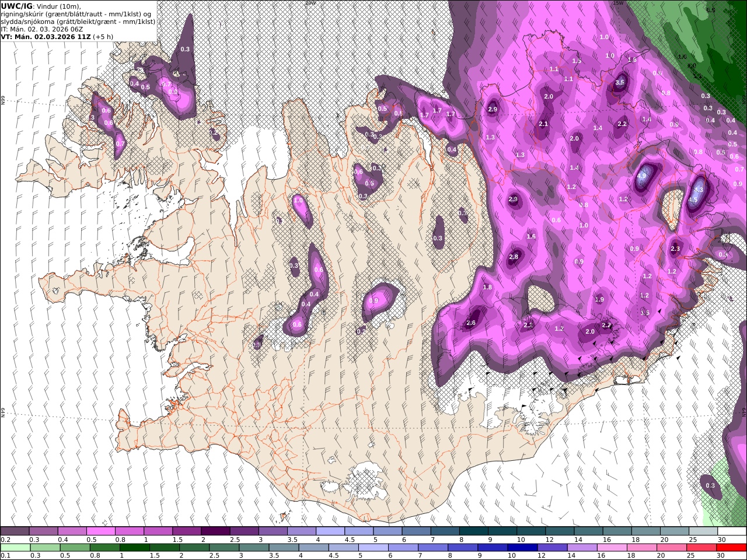Screen dimensions: 747x560
Task: Click the 0.2 label in the snow legend
Action: click(6, 540)
